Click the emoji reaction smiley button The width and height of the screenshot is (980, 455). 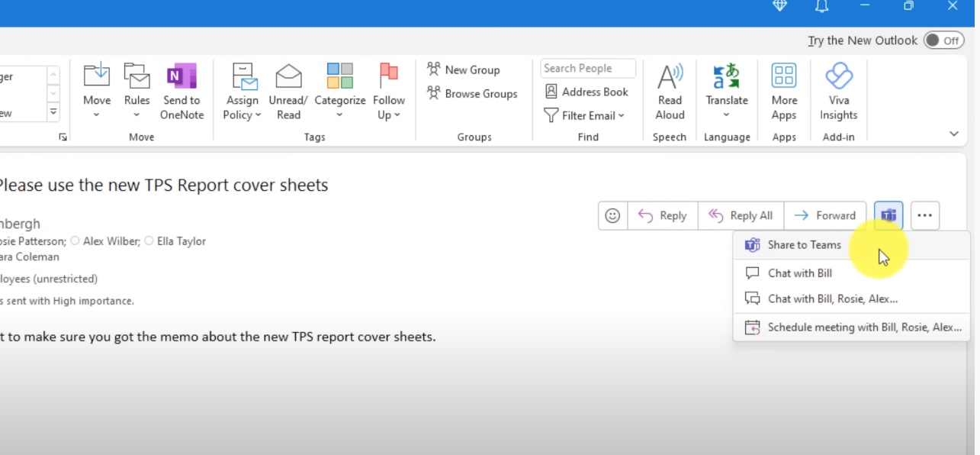coord(612,216)
